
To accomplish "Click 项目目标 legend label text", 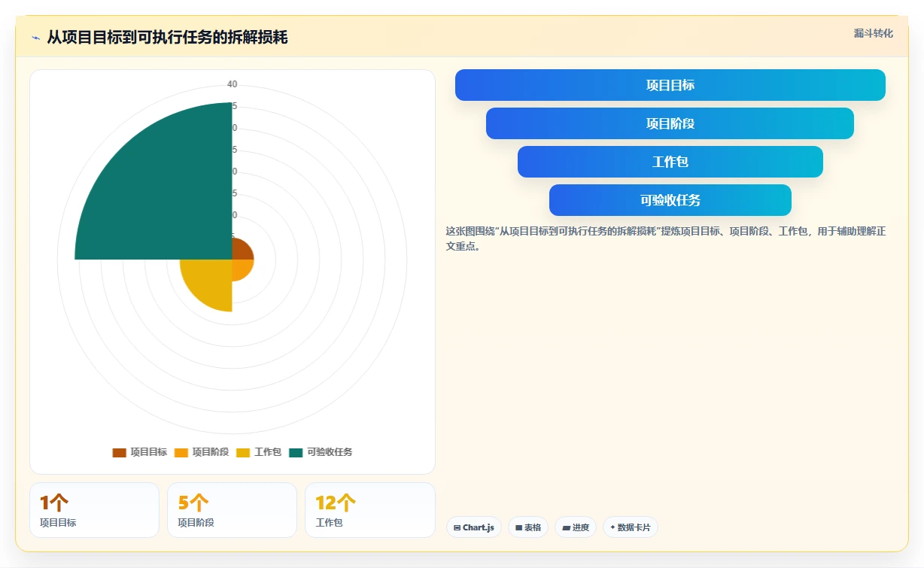I will (x=149, y=452).
